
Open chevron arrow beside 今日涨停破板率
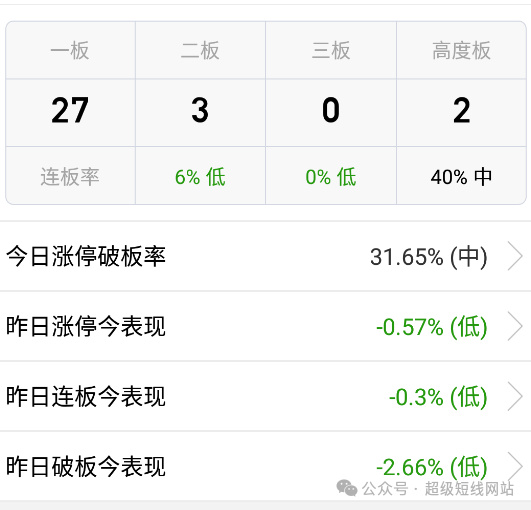click(515, 256)
